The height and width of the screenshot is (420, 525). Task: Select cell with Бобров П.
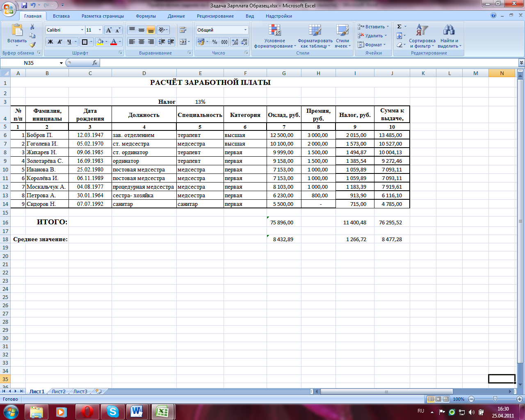point(47,135)
